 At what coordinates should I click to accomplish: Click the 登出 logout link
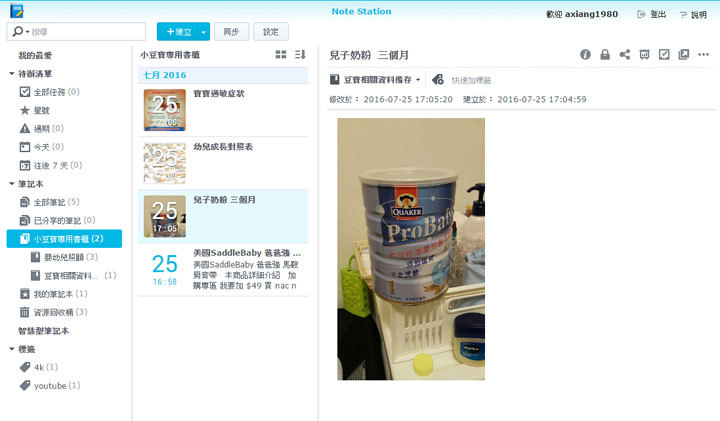click(x=652, y=14)
